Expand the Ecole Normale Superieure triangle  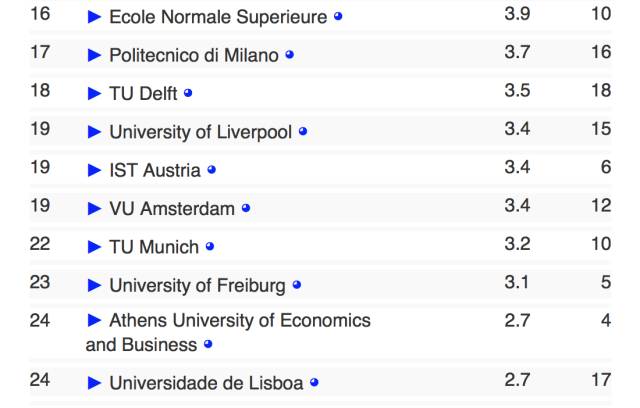coord(95,17)
